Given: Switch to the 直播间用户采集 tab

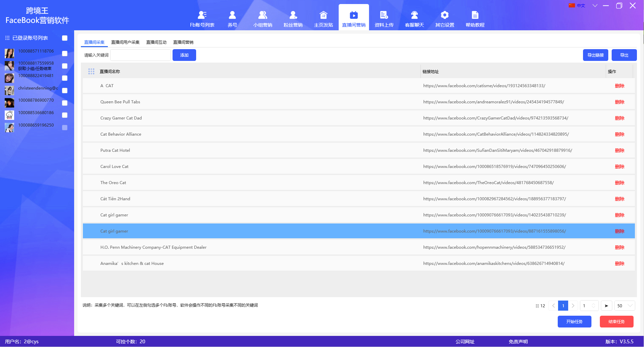Looking at the screenshot, I should [x=125, y=42].
